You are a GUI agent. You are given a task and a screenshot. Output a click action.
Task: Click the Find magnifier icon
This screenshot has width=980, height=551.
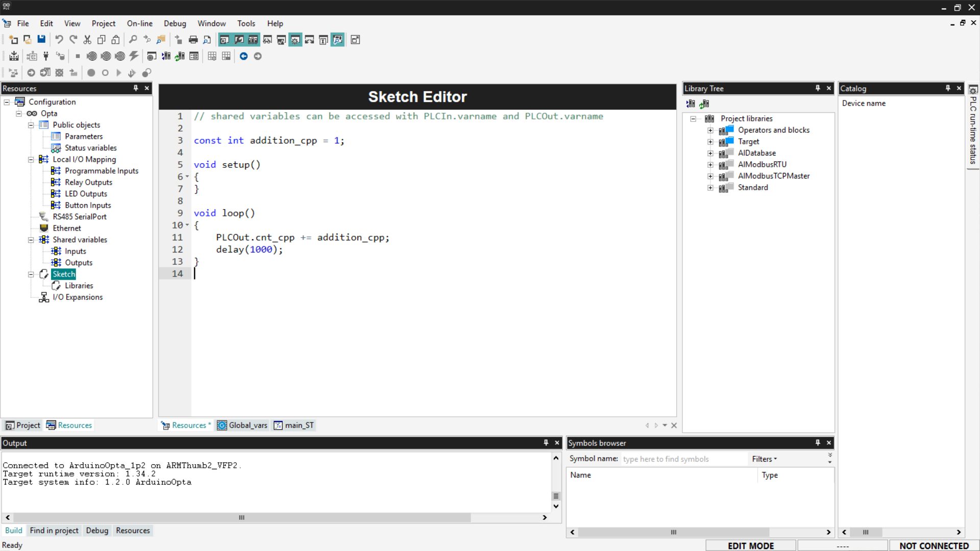coord(133,40)
